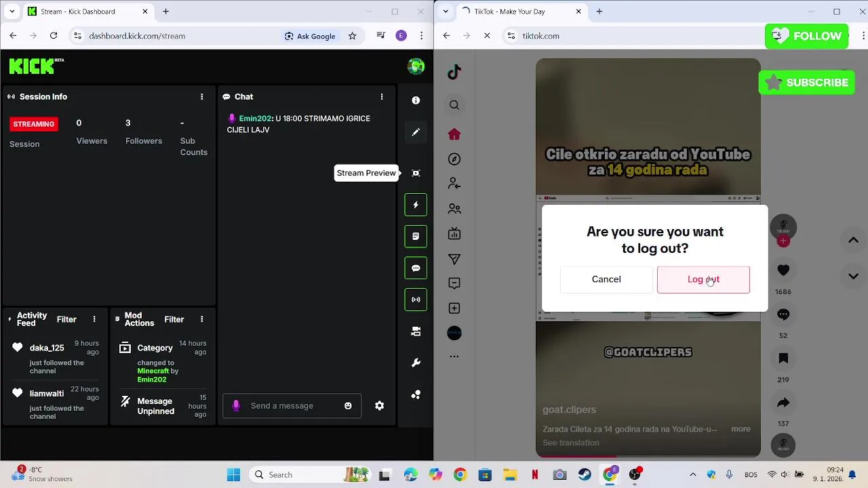Screen dimensions: 868x488
Task: Click the STREAMING status badge
Action: pyautogui.click(x=33, y=124)
